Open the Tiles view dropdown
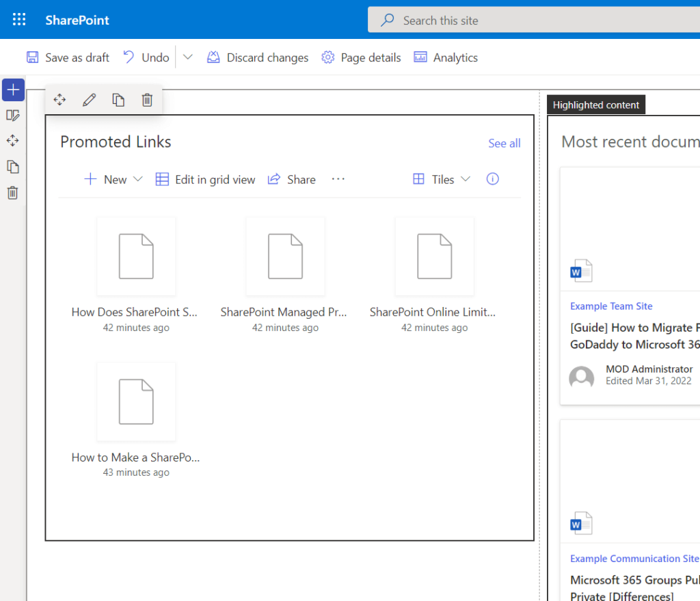The image size is (700, 601). [x=442, y=180]
